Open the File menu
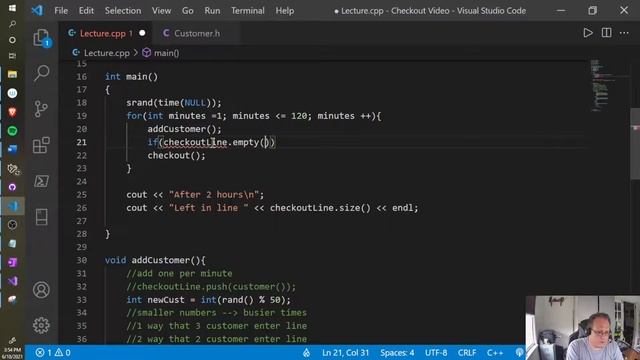The height and width of the screenshot is (360, 640). 61,11
